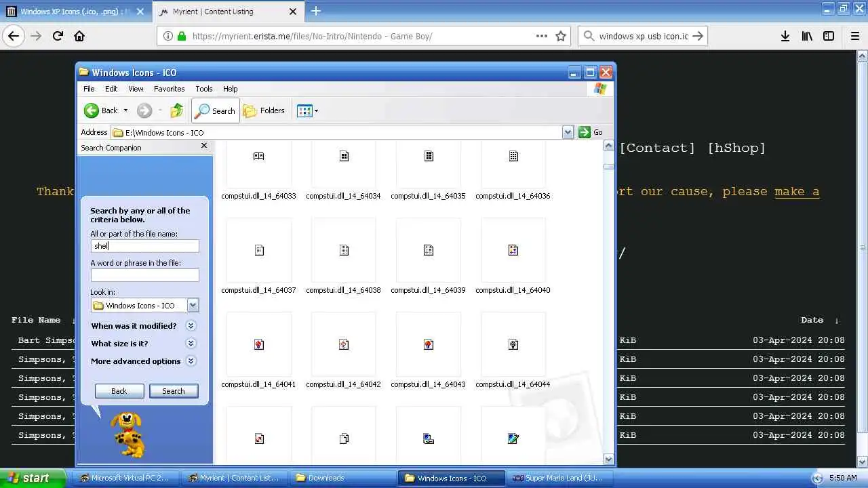Sort by Date column on webpage
868x488 pixels.
[x=812, y=320]
